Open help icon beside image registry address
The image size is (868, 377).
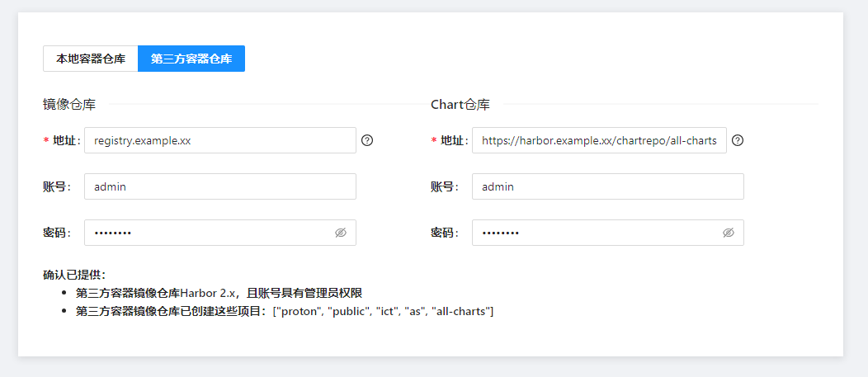367,140
